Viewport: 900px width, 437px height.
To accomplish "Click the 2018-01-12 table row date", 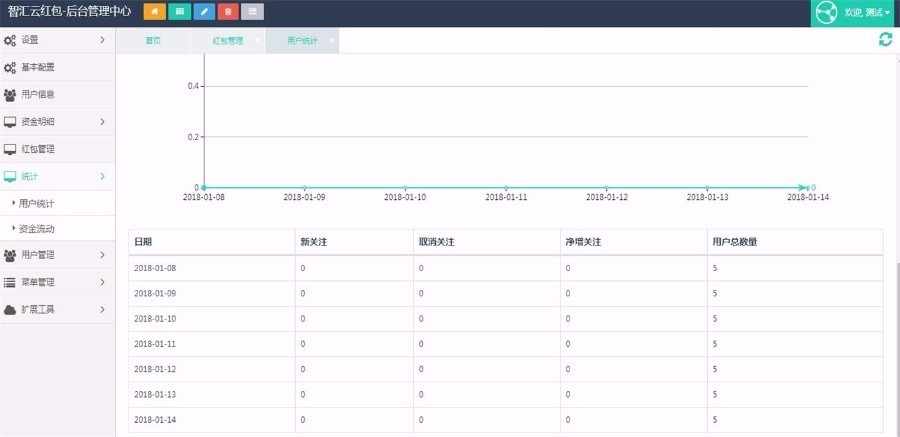I will [x=155, y=369].
